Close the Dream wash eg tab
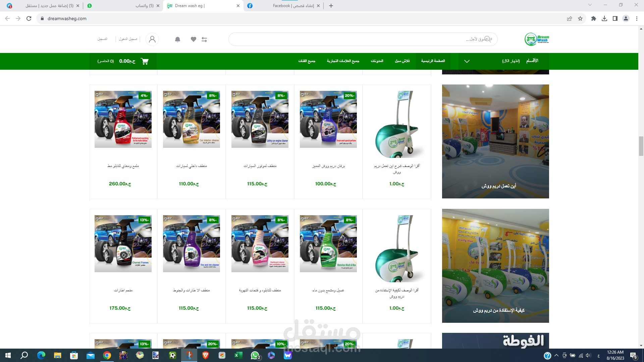Screen dimensions: 644x362 [238, 6]
